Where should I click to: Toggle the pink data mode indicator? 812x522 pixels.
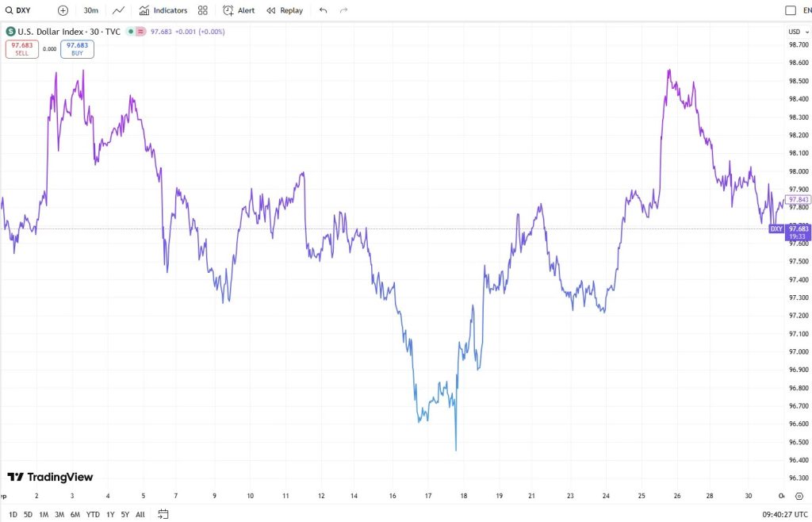(x=140, y=32)
